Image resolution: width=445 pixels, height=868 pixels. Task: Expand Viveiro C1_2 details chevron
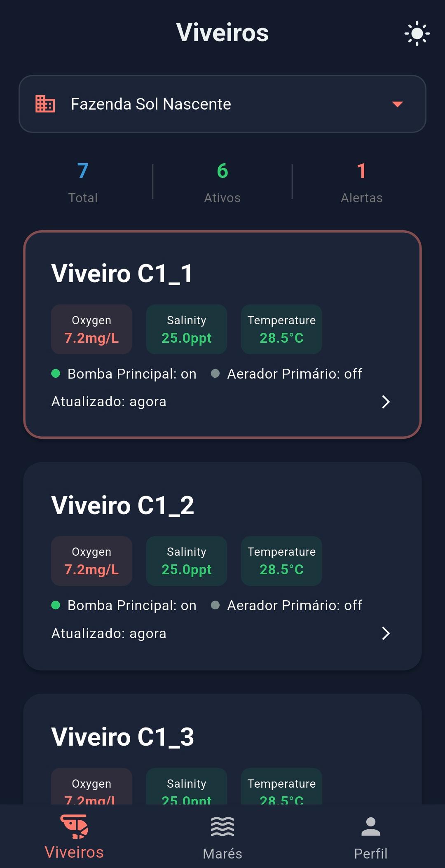point(386,633)
